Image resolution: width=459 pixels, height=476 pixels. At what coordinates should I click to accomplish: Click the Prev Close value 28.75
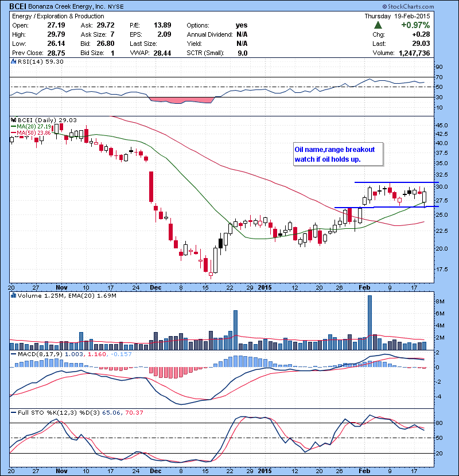pyautogui.click(x=56, y=53)
